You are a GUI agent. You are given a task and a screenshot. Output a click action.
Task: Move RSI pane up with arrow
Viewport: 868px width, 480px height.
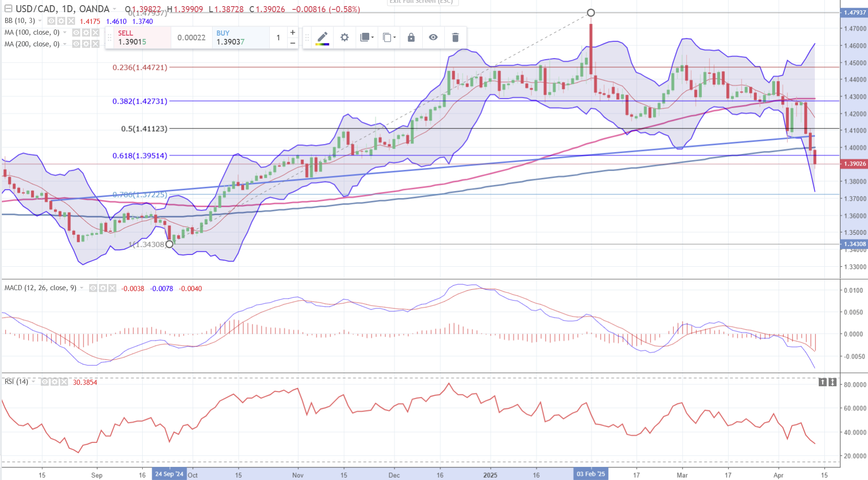[x=822, y=382]
